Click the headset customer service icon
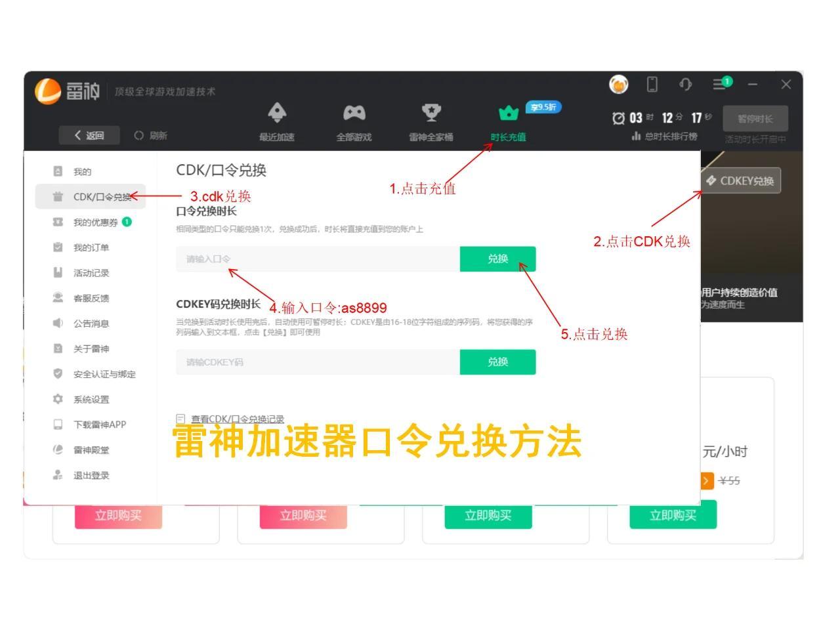The height and width of the screenshot is (630, 840). coord(686,85)
